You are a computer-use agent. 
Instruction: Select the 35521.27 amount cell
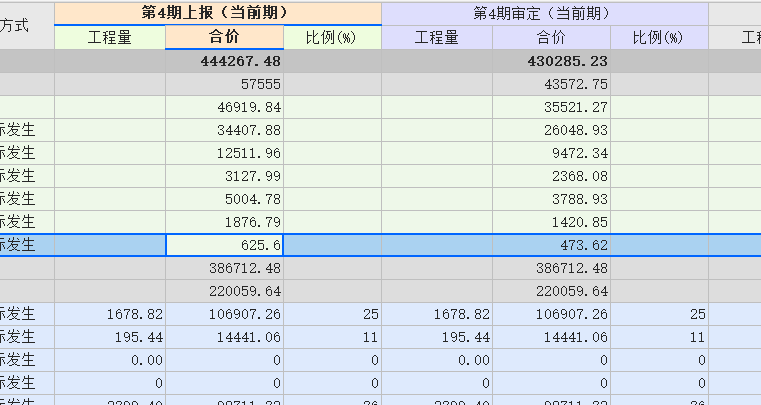pyautogui.click(x=551, y=107)
